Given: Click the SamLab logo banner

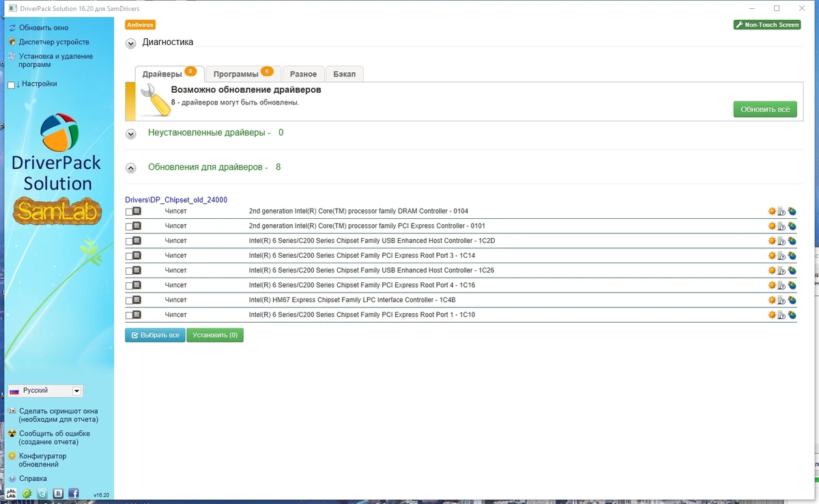Looking at the screenshot, I should [57, 211].
